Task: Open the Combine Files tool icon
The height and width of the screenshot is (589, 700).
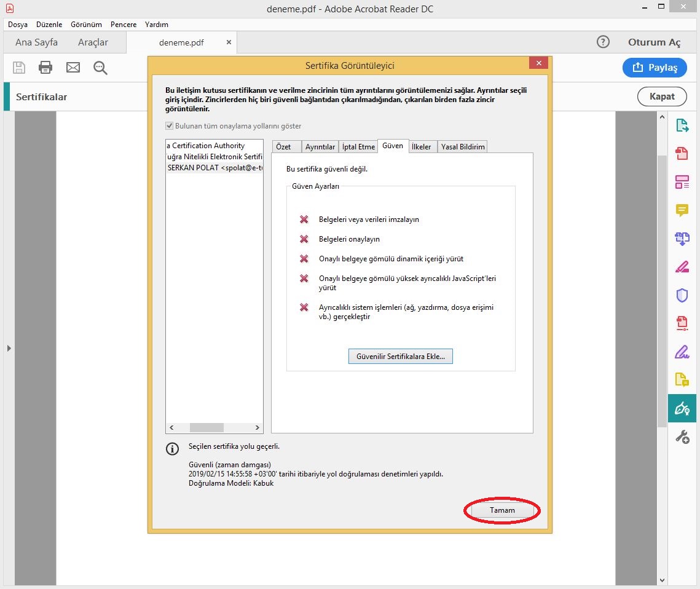Action: point(682,239)
